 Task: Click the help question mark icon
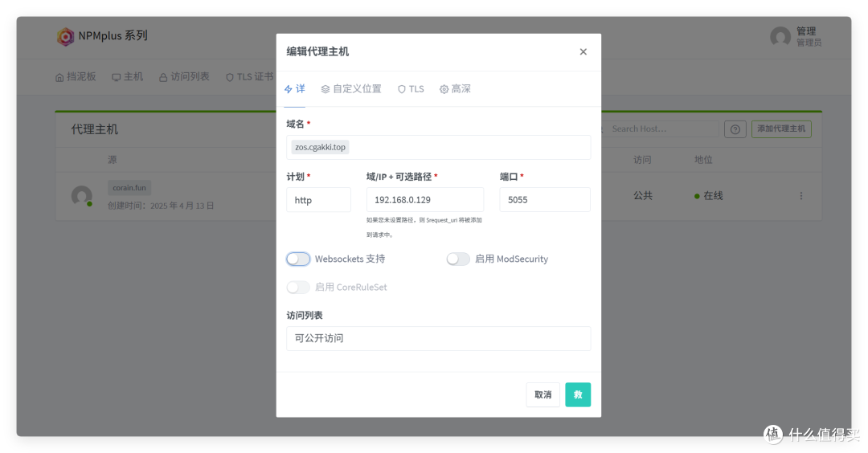tap(735, 129)
